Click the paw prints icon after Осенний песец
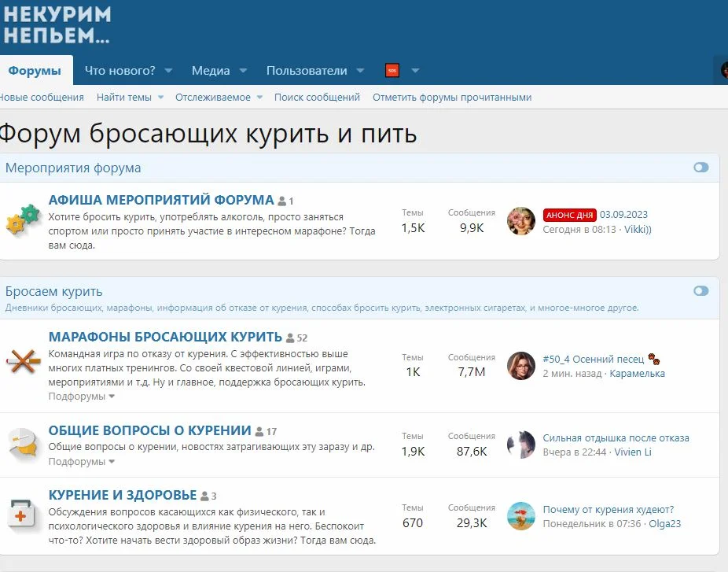This screenshot has width=728, height=572. pyautogui.click(x=654, y=359)
